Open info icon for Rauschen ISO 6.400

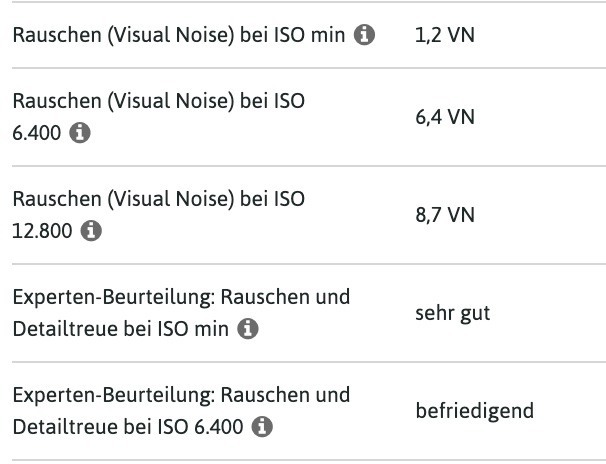tap(80, 134)
